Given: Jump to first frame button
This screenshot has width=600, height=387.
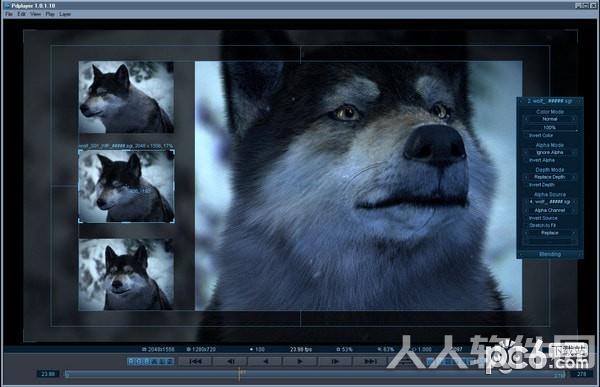Looking at the screenshot, I should (x=196, y=361).
